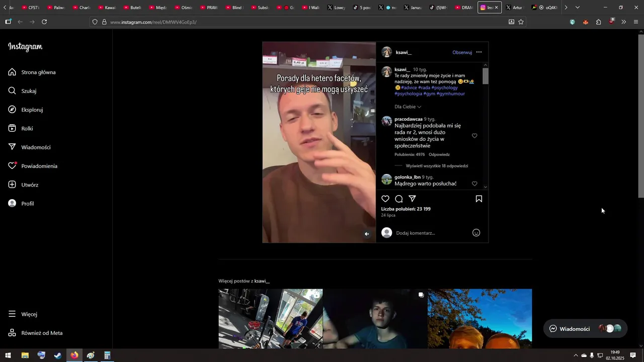644x362 pixels.
Task: Go back in browser history
Action: [20, 22]
